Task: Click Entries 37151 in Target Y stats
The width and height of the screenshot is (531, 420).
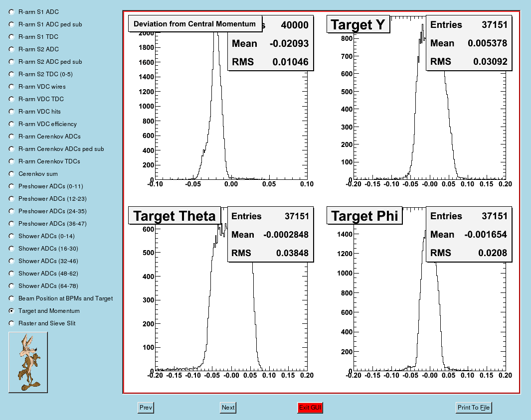Action: 469,25
